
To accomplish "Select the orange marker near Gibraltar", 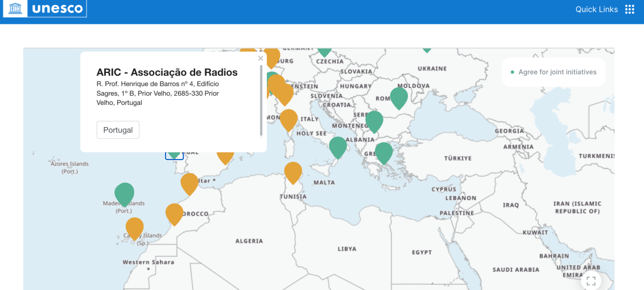I will [x=189, y=183].
